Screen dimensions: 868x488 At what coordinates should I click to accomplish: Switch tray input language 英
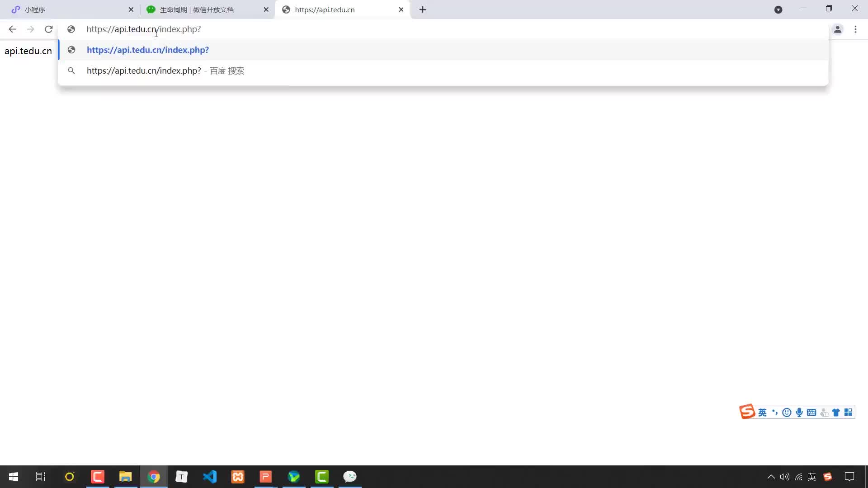tap(812, 477)
